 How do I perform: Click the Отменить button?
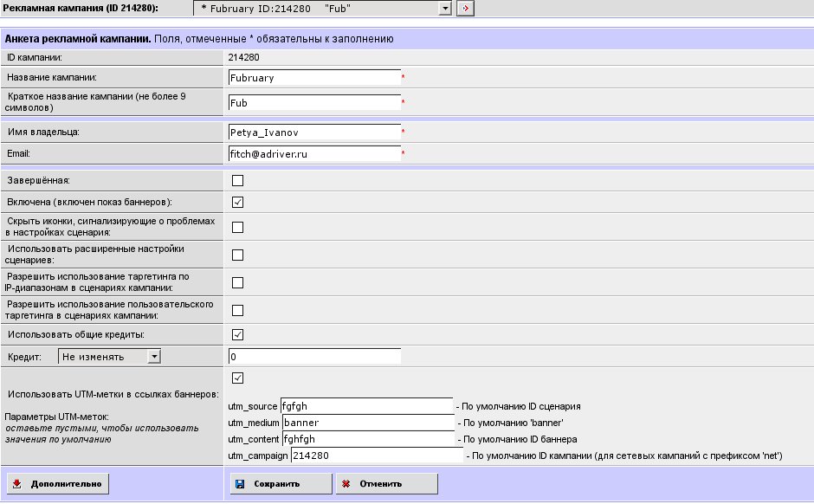tap(387, 484)
